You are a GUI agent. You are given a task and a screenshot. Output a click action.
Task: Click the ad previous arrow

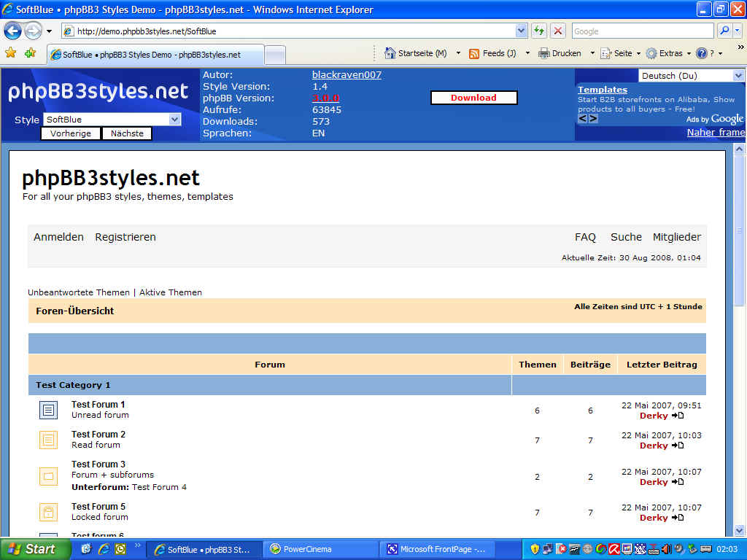pos(583,119)
